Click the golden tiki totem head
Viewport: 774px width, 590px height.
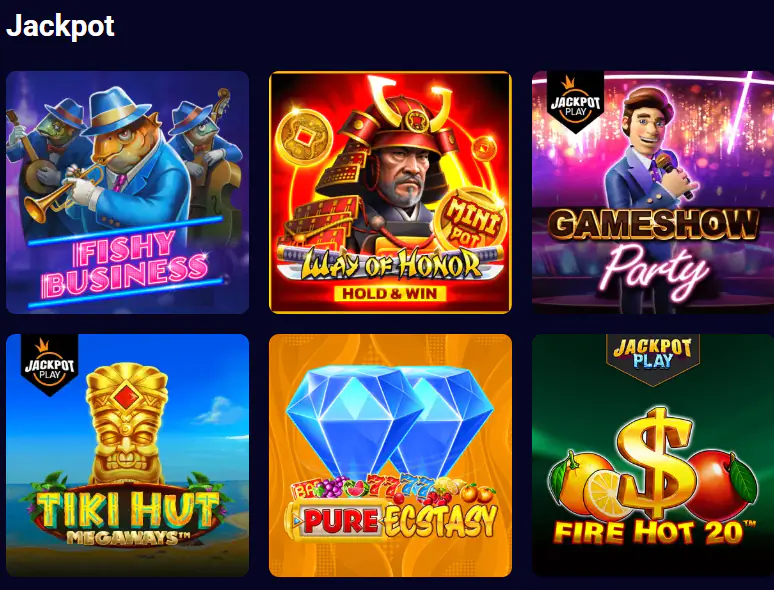coord(126,423)
